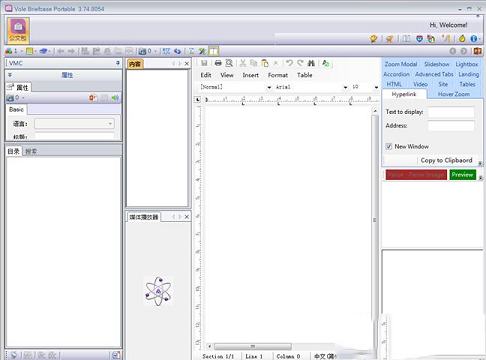The image size is (486, 360).
Task: Close the 媒体播放器 panel with X
Action: pos(187,217)
